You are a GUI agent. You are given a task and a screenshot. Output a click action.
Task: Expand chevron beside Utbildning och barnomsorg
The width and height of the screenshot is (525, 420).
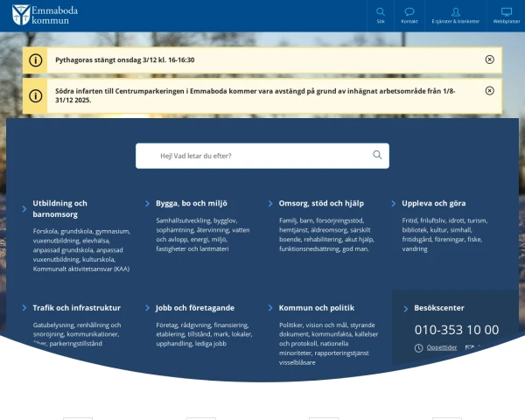24,209
